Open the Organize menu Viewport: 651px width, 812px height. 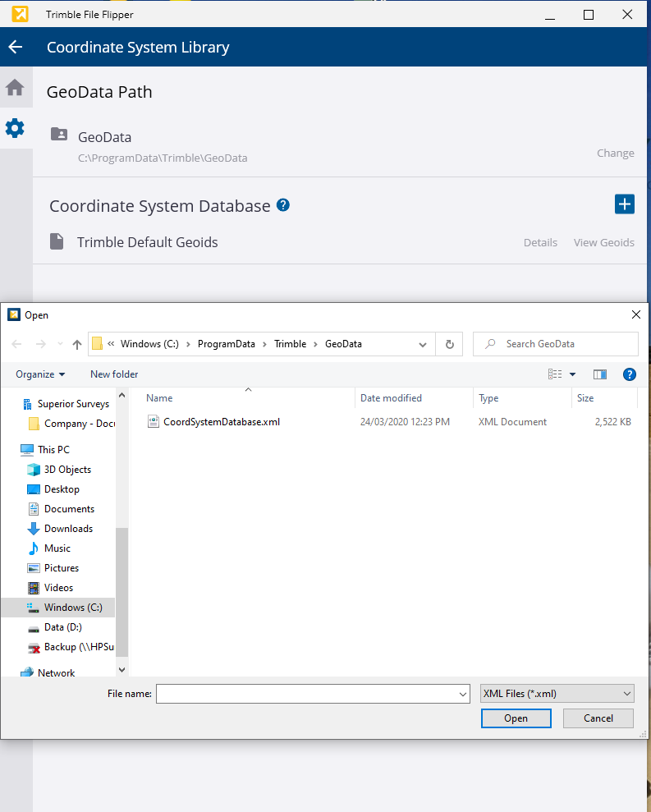(x=39, y=374)
